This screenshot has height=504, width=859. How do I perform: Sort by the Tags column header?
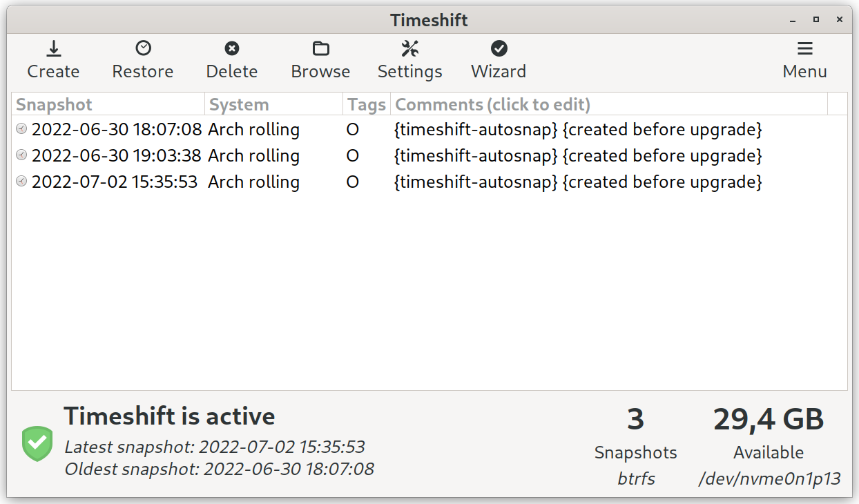coord(367,104)
